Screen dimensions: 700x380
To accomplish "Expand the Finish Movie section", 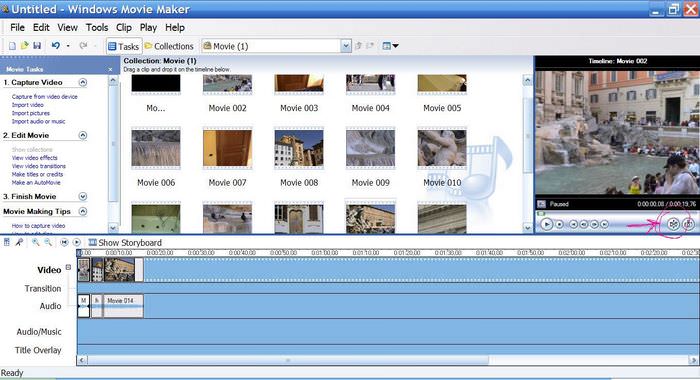I will coord(83,196).
